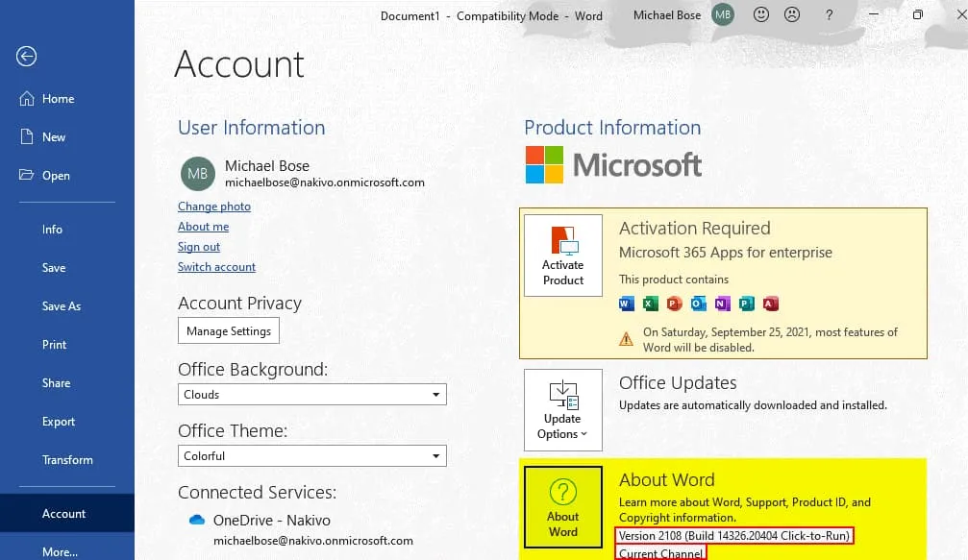Click the OneDrive cloud icon
968x560 pixels.
pyautogui.click(x=197, y=520)
